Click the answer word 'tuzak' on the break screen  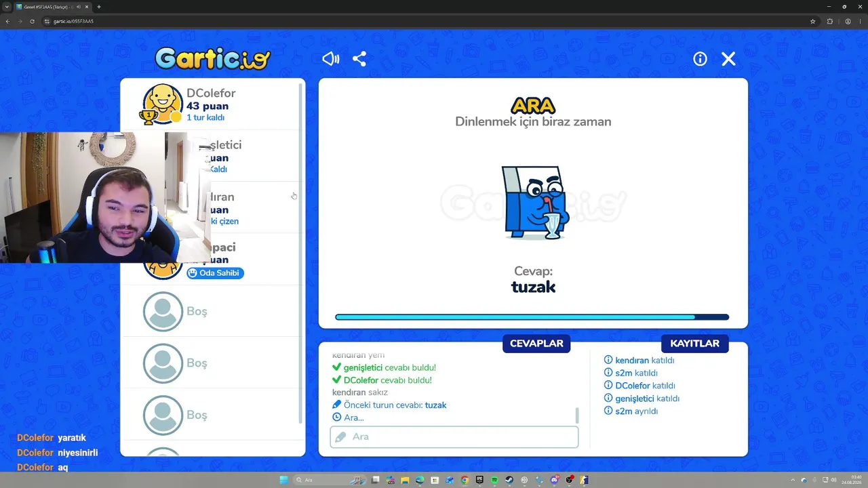point(533,287)
